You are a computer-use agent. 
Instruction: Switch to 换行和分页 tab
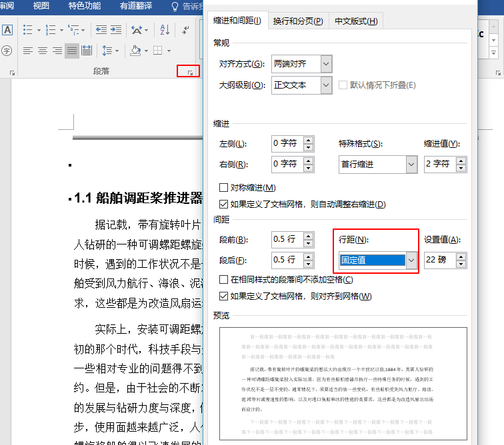click(298, 21)
